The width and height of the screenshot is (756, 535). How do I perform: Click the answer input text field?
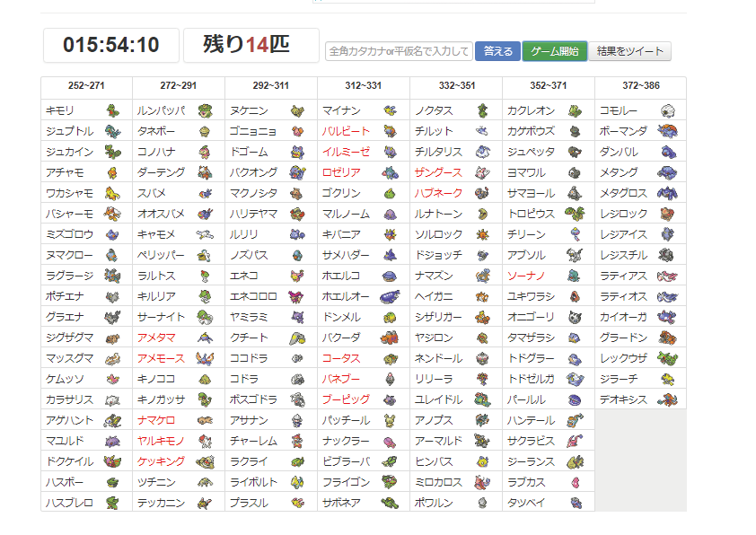tap(400, 51)
